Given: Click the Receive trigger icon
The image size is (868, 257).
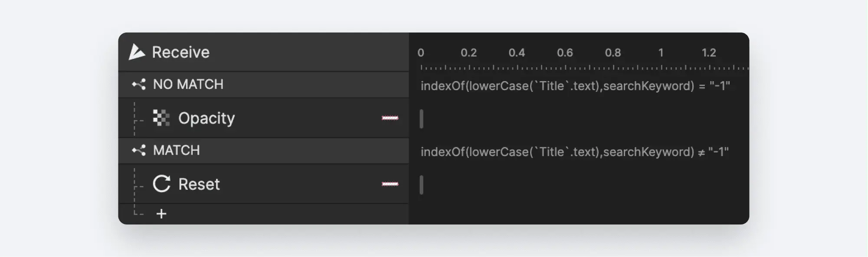Looking at the screenshot, I should pyautogui.click(x=137, y=52).
